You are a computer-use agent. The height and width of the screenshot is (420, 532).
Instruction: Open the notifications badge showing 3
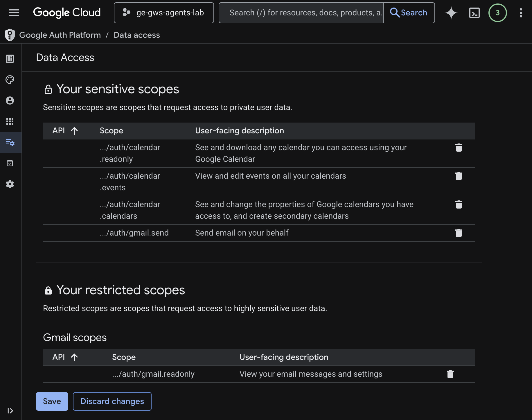497,13
